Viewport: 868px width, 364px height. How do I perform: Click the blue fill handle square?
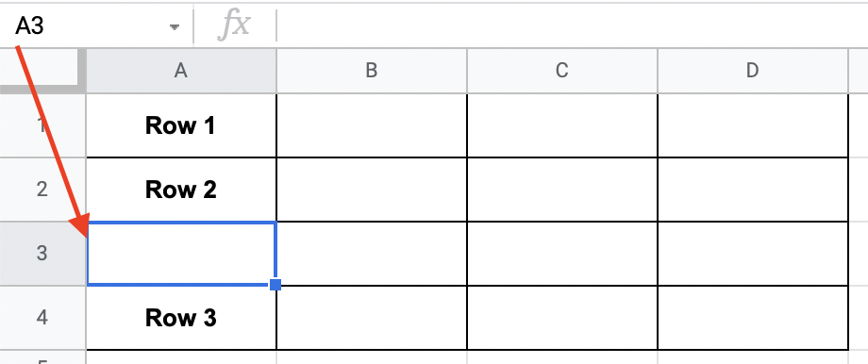275,285
